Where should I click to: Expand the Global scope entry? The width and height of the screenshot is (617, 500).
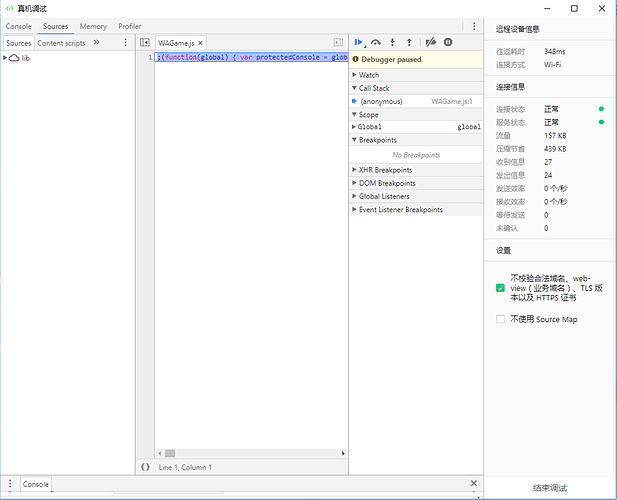(354, 127)
